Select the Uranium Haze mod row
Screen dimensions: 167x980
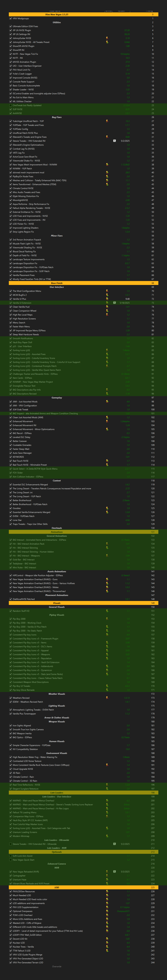click(x=83, y=880)
